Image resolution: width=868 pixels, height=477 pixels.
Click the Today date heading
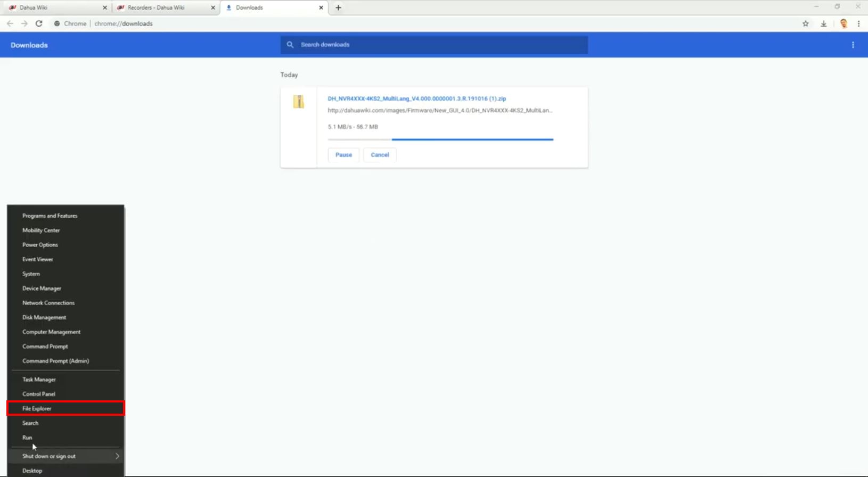(x=289, y=75)
